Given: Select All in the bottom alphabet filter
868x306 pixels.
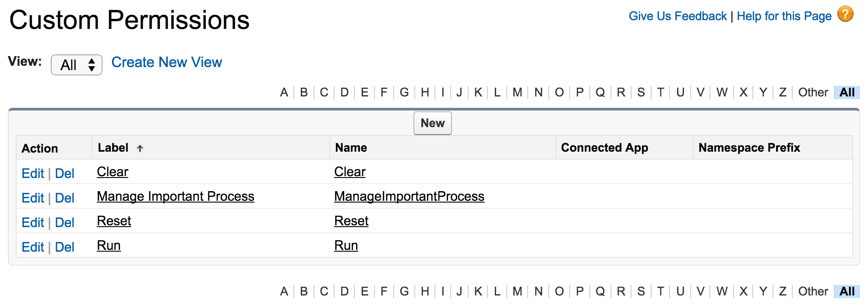Looking at the screenshot, I should click(x=847, y=292).
